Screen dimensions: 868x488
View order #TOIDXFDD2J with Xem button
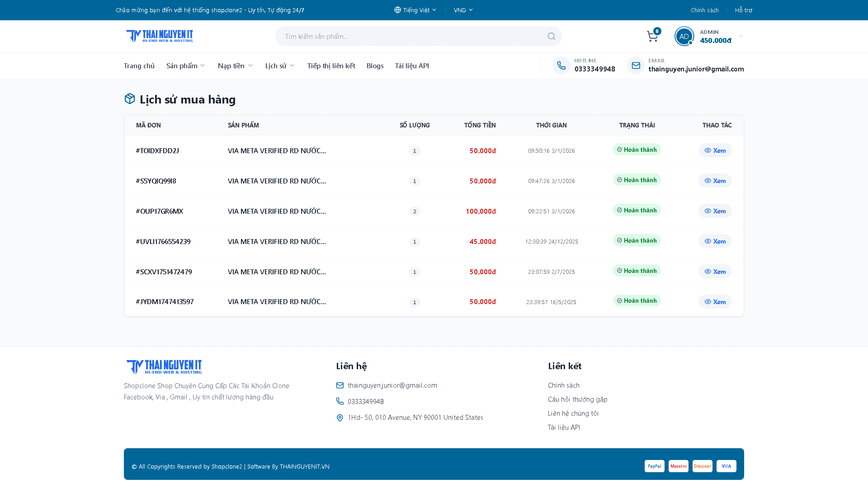(715, 150)
